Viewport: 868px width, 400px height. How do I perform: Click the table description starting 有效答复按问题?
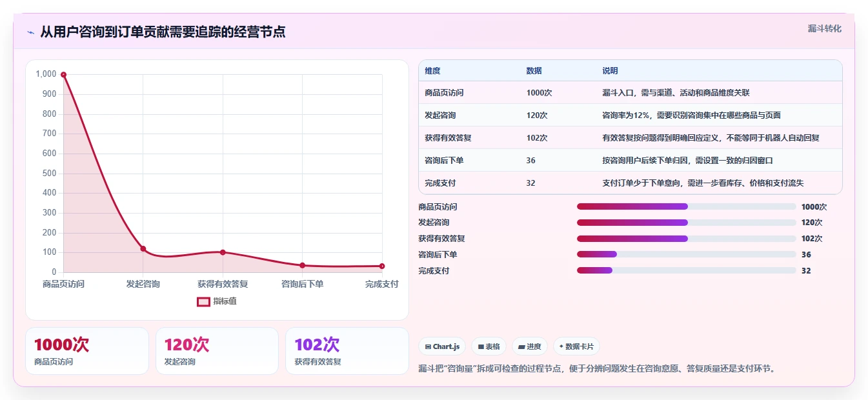coord(711,138)
